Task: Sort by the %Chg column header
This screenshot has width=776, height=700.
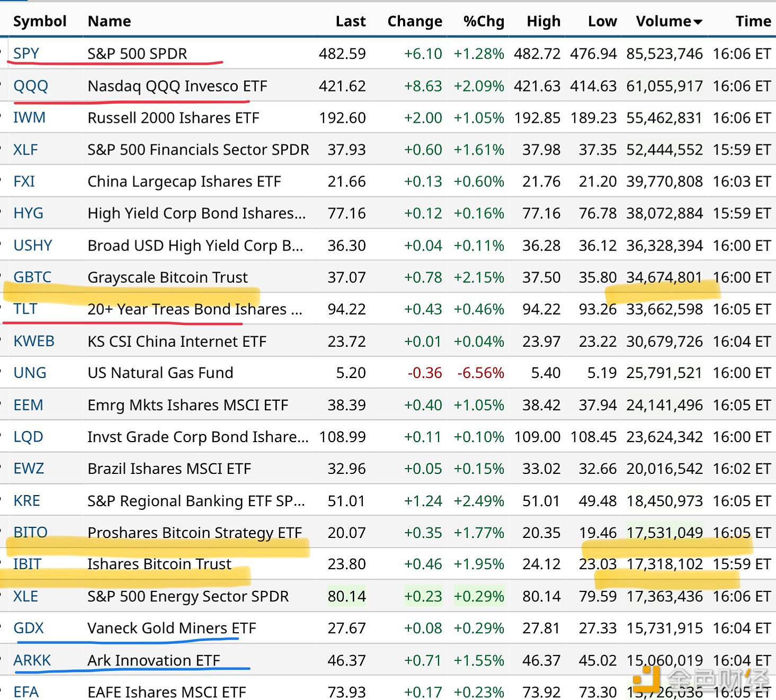Action: pyautogui.click(x=484, y=21)
